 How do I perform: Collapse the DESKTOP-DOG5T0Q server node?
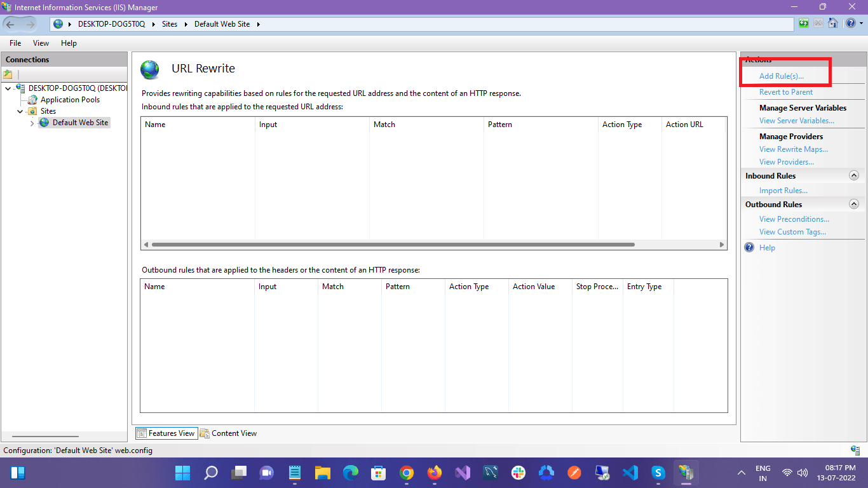pos(8,88)
